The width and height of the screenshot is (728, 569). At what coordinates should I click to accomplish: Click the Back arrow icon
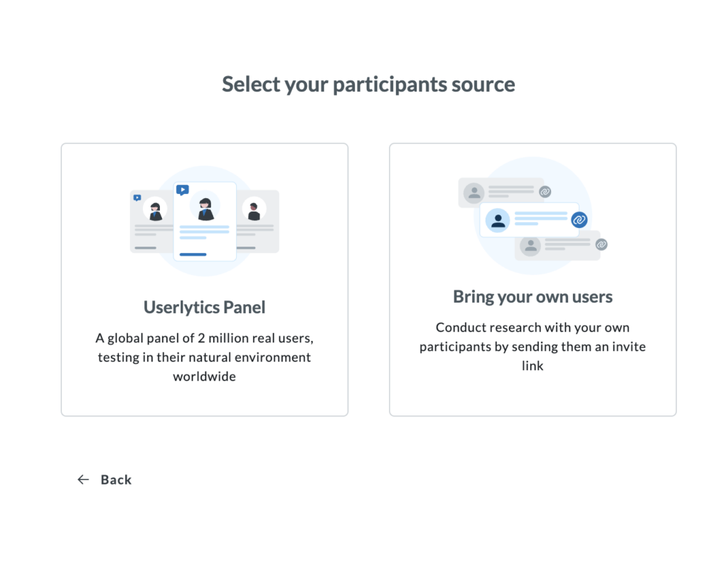pos(83,479)
